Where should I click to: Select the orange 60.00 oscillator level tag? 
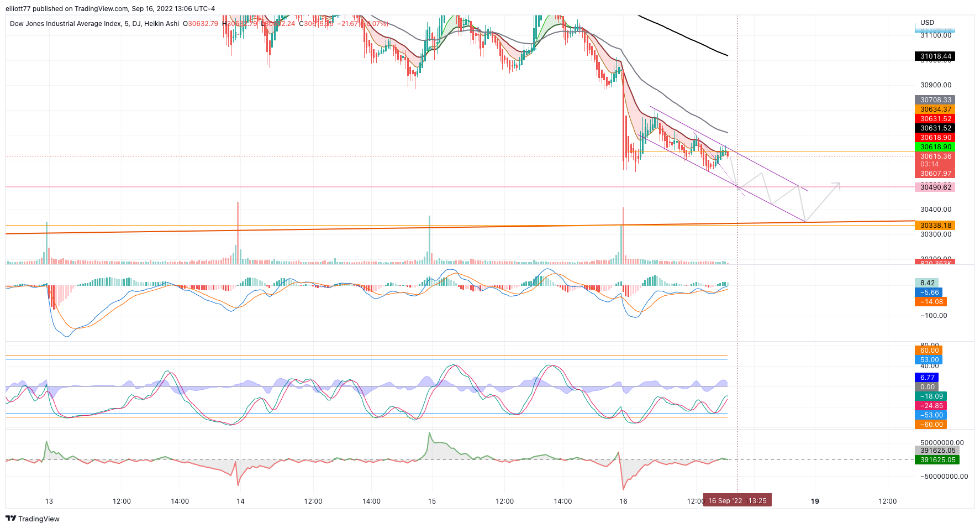(928, 351)
